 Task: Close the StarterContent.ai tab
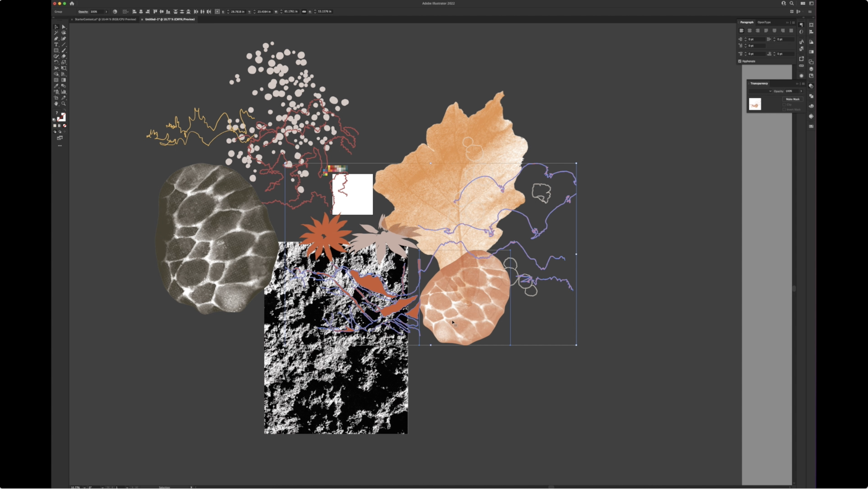(72, 19)
